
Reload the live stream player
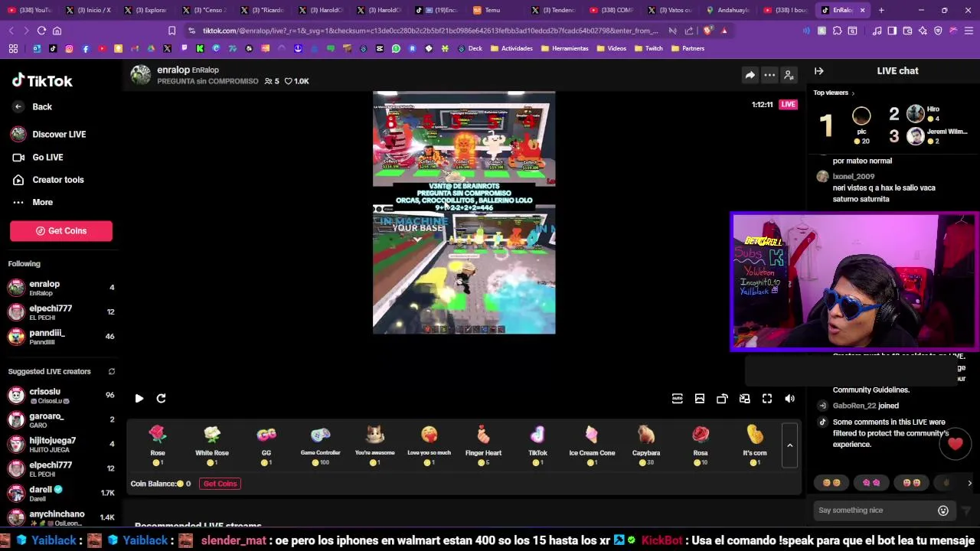click(161, 398)
